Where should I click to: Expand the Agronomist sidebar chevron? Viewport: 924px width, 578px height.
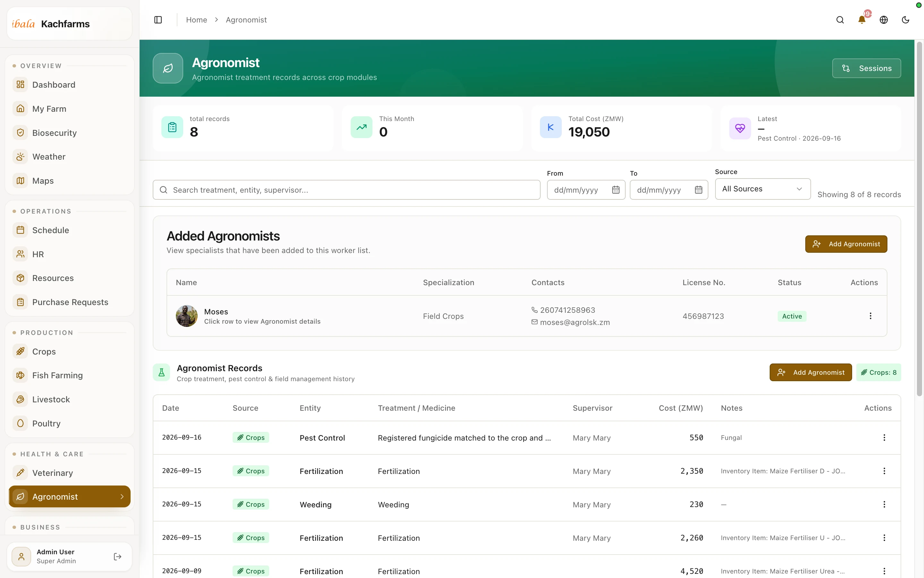coord(122,496)
